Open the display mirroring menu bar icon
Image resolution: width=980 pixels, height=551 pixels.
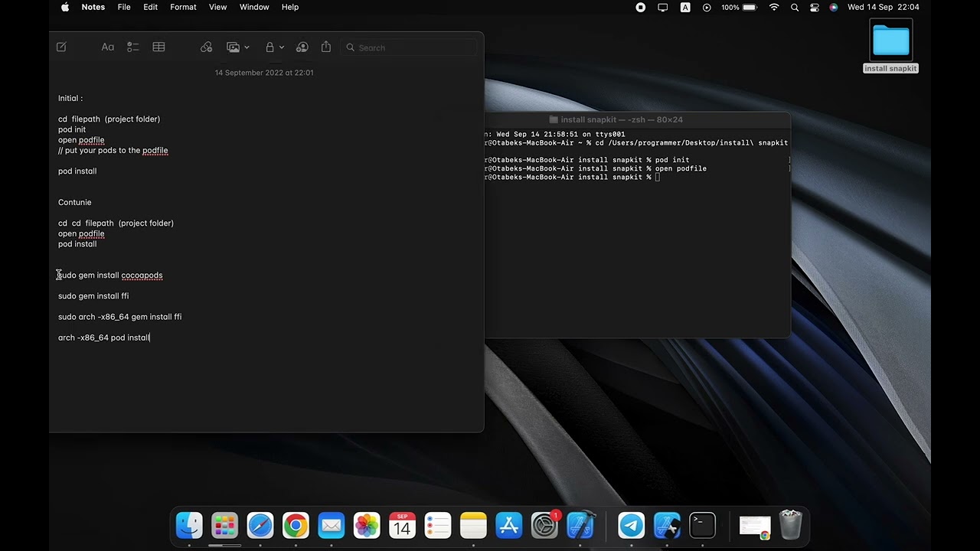click(x=663, y=7)
